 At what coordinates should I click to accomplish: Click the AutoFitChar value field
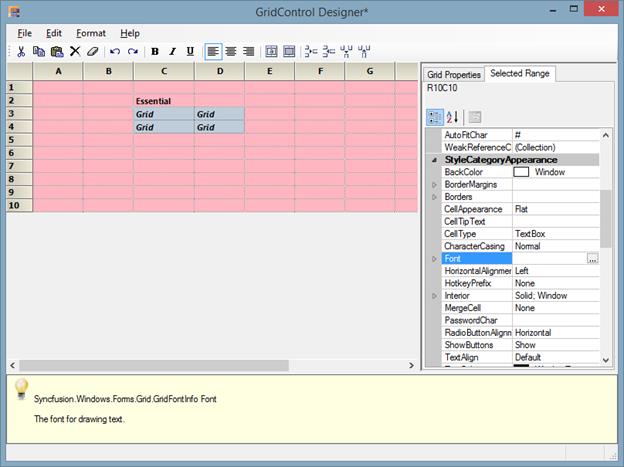[556, 135]
